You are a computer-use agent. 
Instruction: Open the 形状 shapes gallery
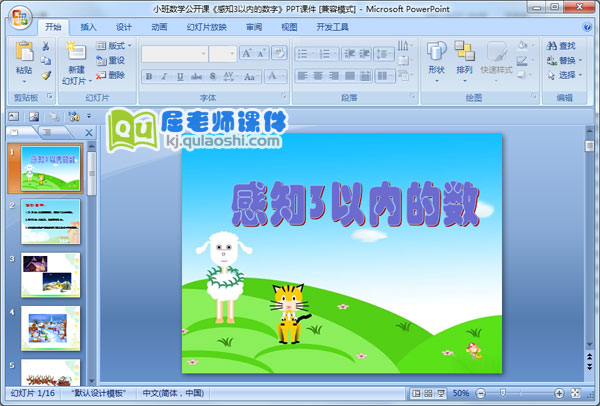[x=437, y=62]
